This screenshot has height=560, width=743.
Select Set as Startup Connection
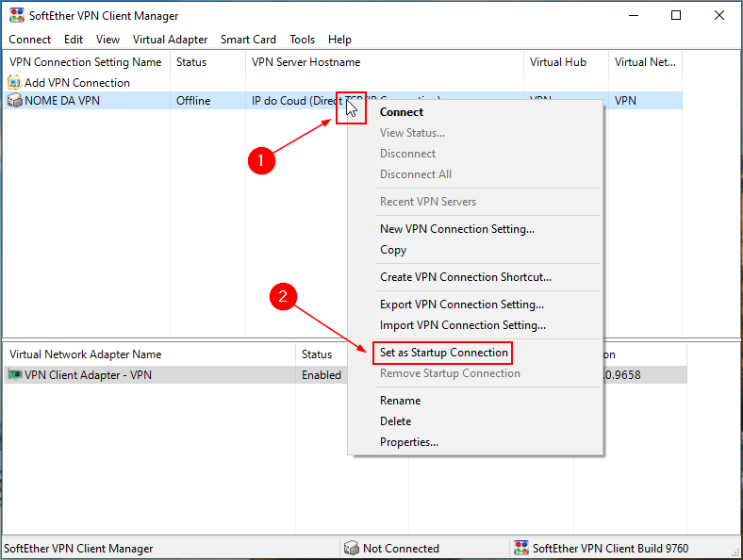click(475, 353)
